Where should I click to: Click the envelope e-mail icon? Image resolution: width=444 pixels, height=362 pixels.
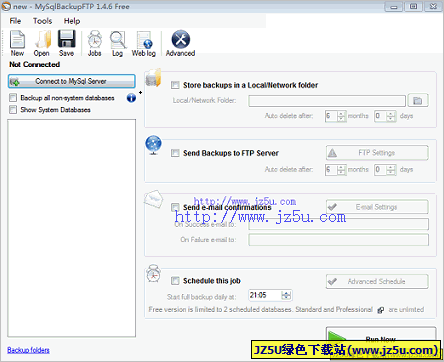click(154, 199)
